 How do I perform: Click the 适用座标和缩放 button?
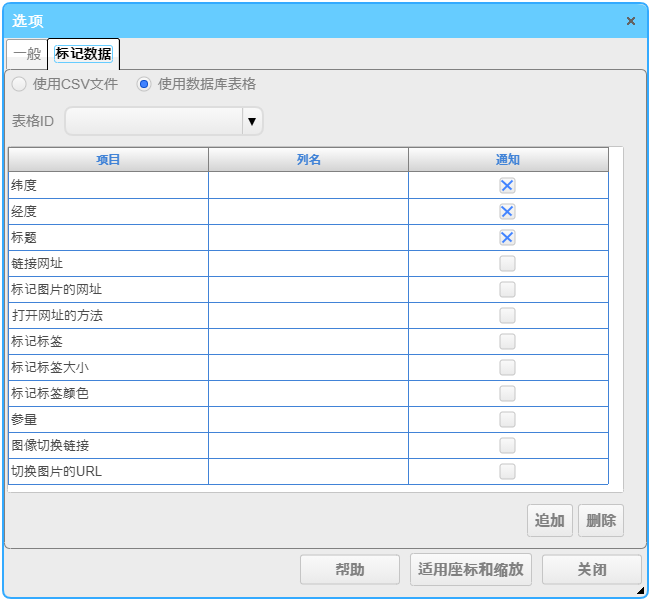click(x=471, y=570)
